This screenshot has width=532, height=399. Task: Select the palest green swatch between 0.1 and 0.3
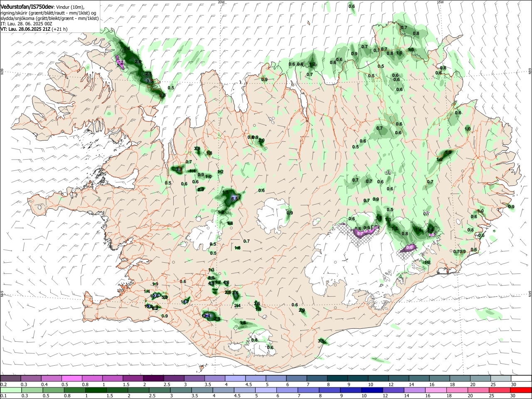coord(11,390)
